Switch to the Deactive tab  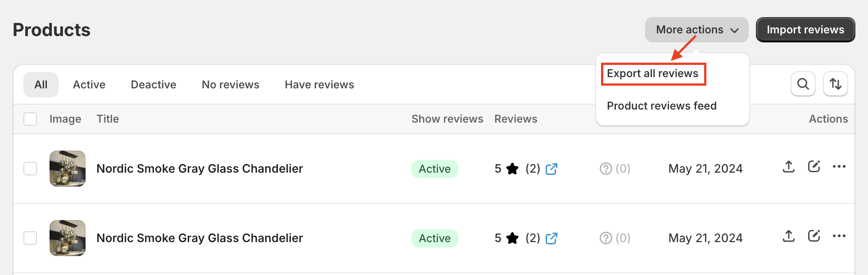[x=153, y=85]
